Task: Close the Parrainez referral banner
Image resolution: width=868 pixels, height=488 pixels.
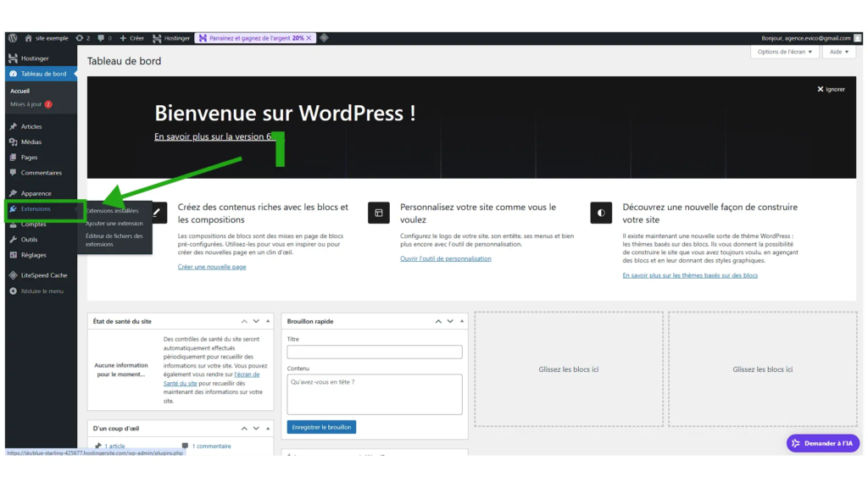Action: (309, 38)
